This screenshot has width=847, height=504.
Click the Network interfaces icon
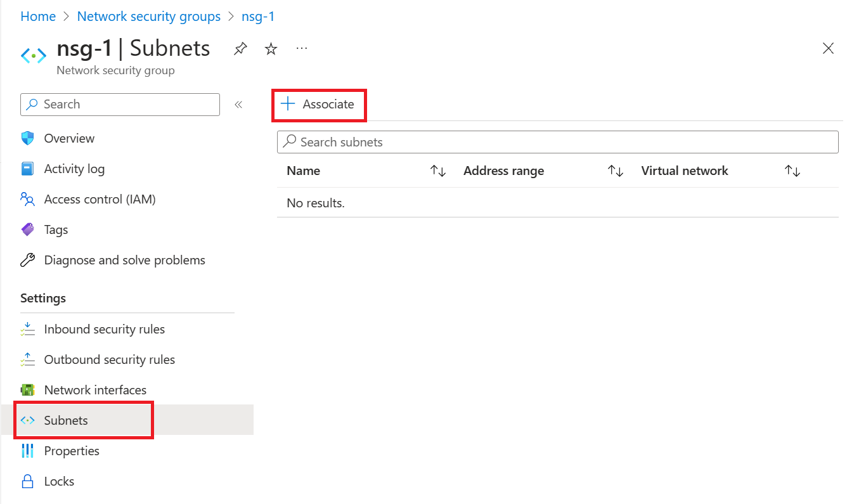coord(27,390)
